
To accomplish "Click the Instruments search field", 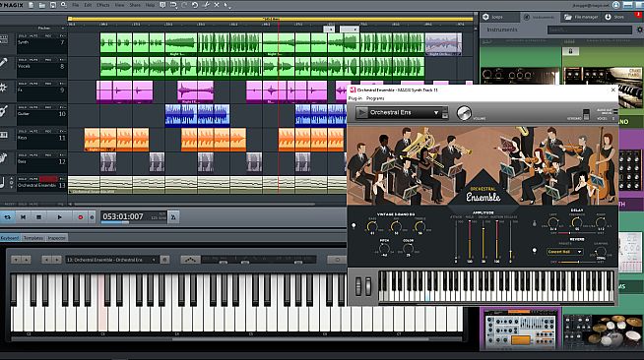I will point(590,30).
